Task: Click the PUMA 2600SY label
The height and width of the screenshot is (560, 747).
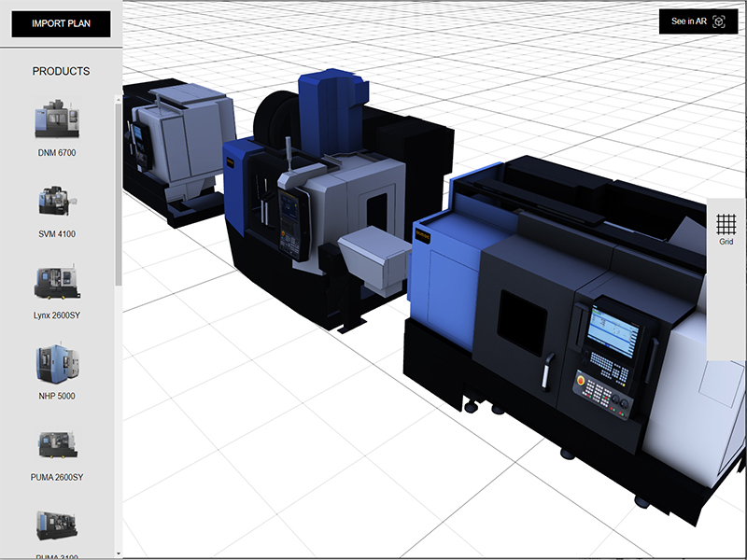Action: 57,477
